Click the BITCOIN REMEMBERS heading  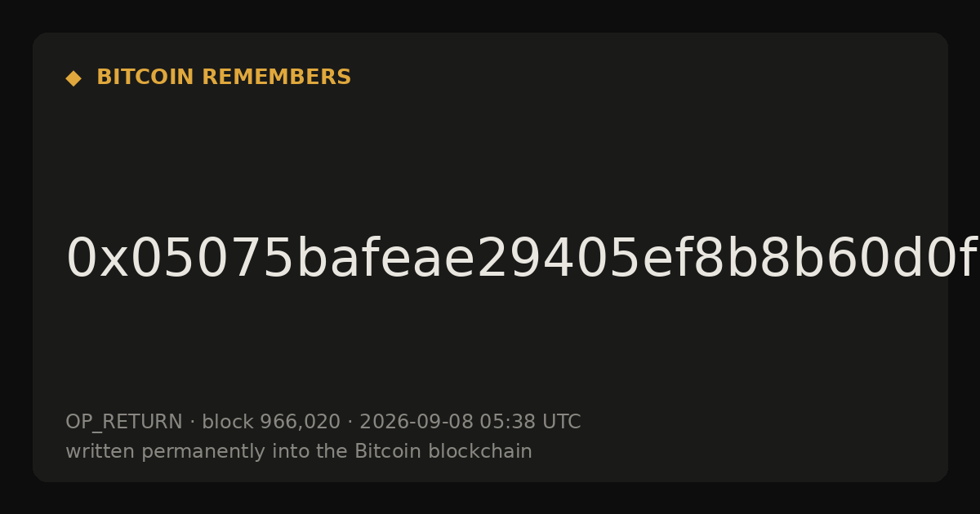pyautogui.click(x=224, y=78)
